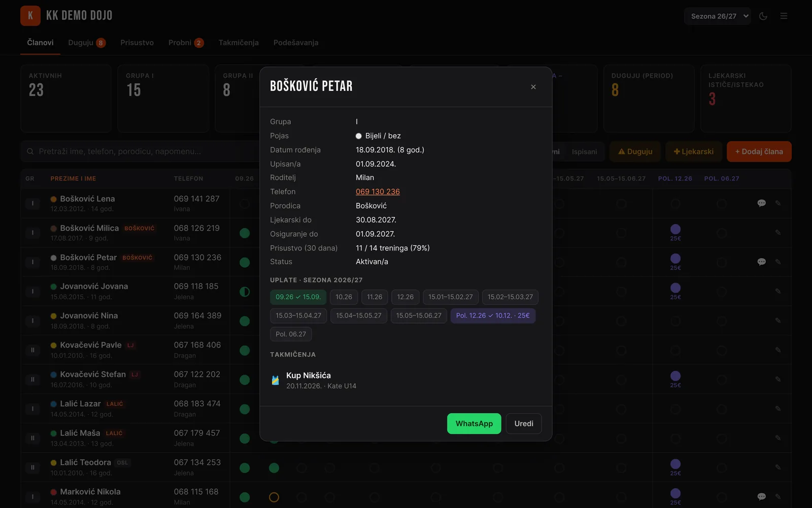Click the Ljekarski filter button
This screenshot has height=508, width=812.
pos(693,151)
